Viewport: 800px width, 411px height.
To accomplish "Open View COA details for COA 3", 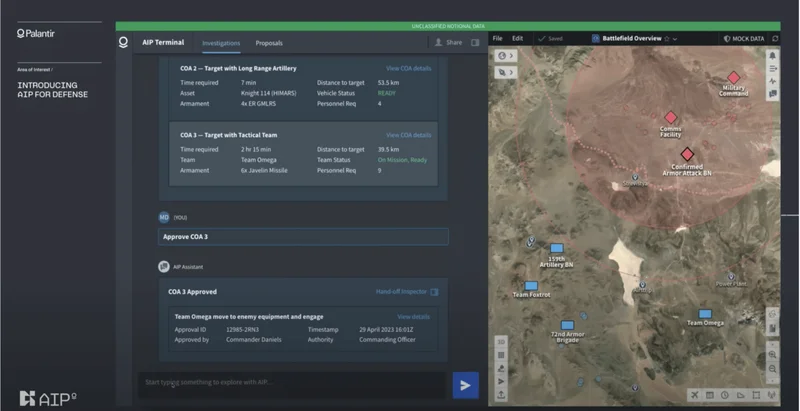I will click(408, 134).
